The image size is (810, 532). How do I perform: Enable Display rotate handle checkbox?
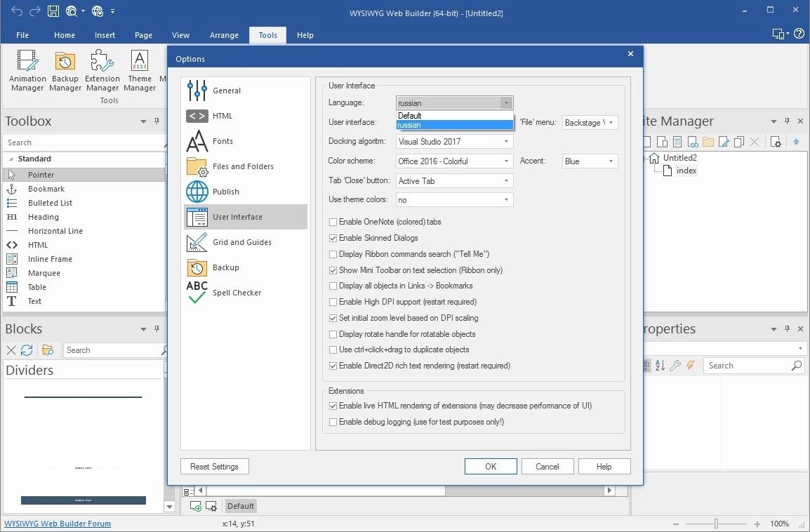(333, 334)
